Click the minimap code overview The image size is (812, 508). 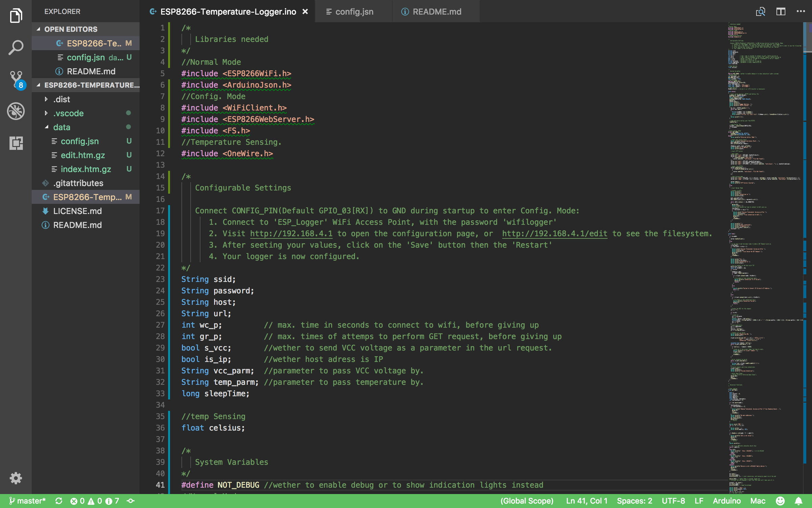coord(765,257)
